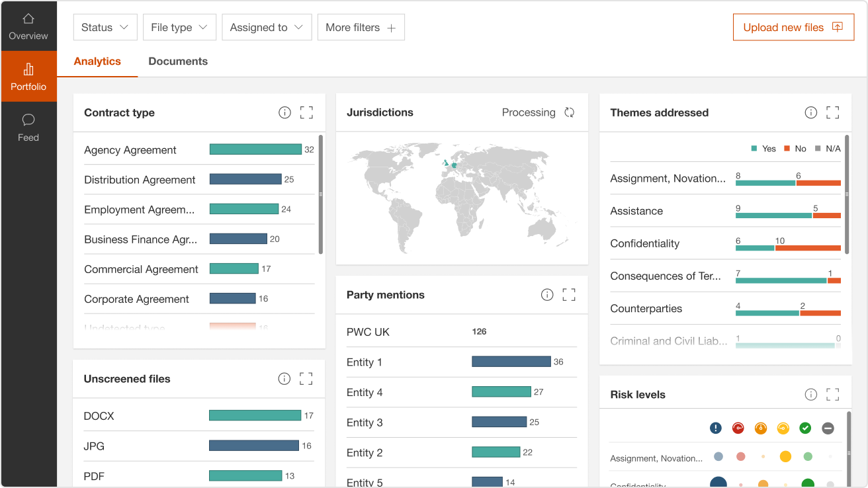Click the More filters button
The image size is (868, 488).
point(361,27)
